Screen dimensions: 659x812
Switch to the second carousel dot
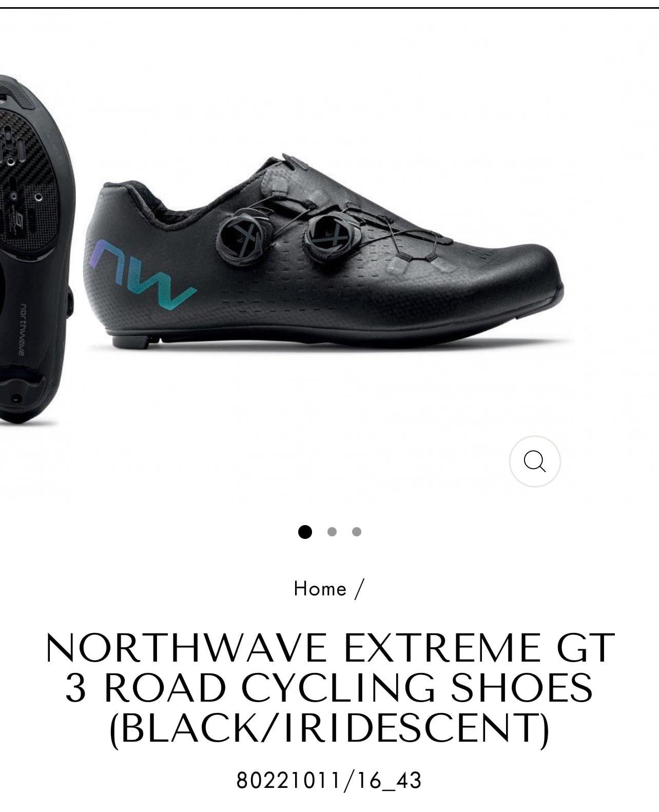(332, 532)
